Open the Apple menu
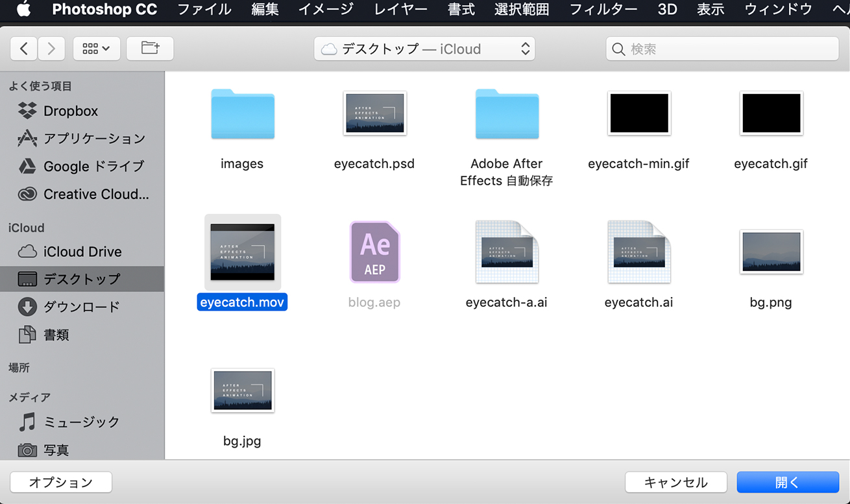Image resolution: width=850 pixels, height=504 pixels. coord(23,9)
